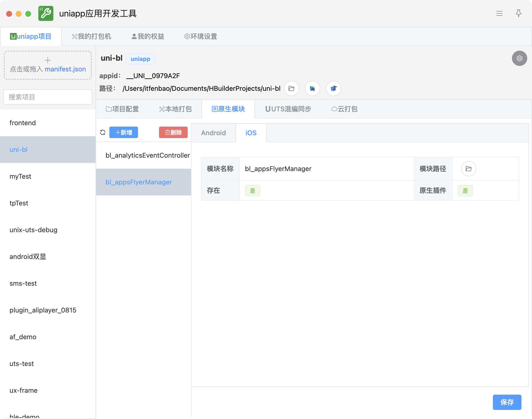532x419 pixels.
Task: Switch to Android platform tab
Action: (x=213, y=133)
